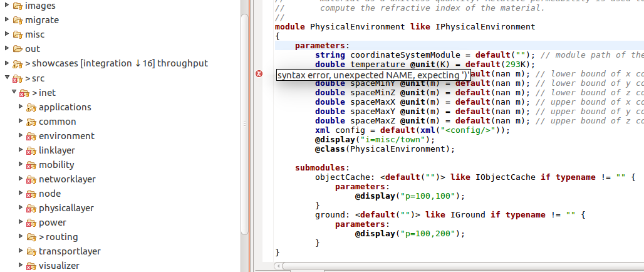The image size is (644, 272).
Task: Click the mobility package error icon
Action: [x=31, y=165]
